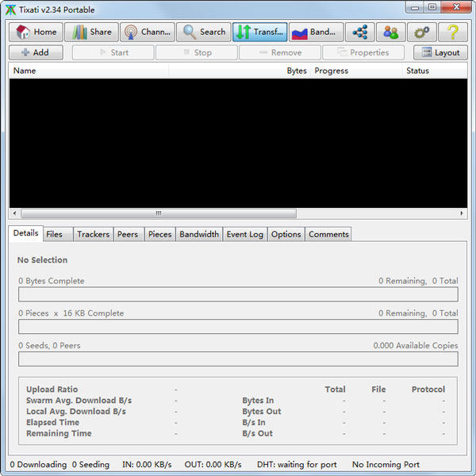Click 'DHT: waiting for port' status
This screenshot has width=476, height=476.
pyautogui.click(x=297, y=464)
